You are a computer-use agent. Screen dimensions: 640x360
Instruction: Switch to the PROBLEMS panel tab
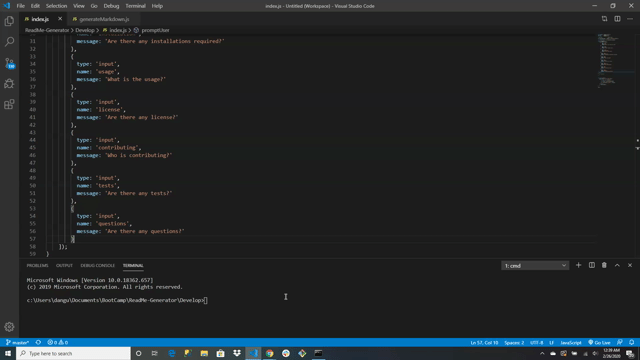(37, 265)
